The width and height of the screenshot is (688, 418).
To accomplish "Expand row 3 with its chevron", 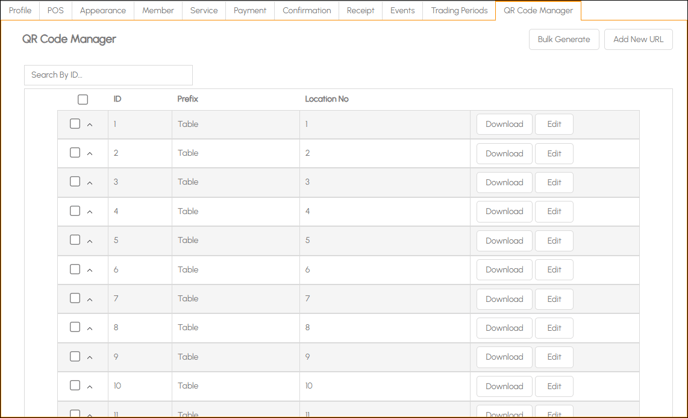I will pos(90,183).
